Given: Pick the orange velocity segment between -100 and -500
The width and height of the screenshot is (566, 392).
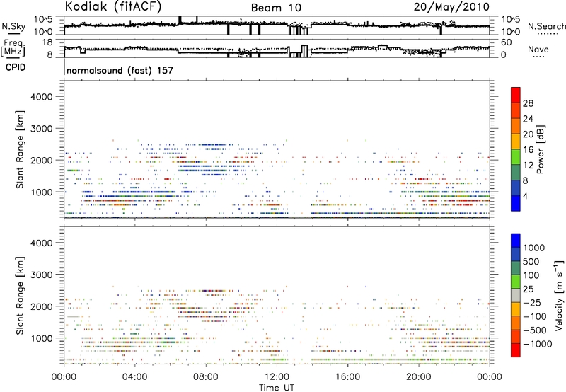Looking at the screenshot, I should tap(516, 323).
